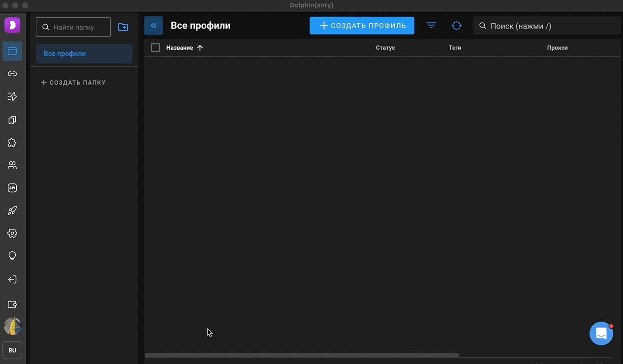
Task: Open the team users icon
Action: coord(12,165)
